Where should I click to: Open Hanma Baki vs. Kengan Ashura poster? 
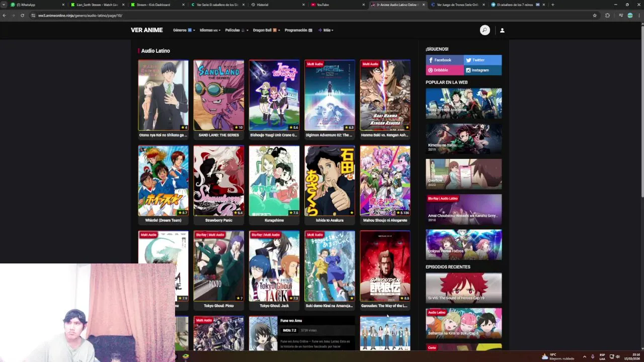coord(385,95)
